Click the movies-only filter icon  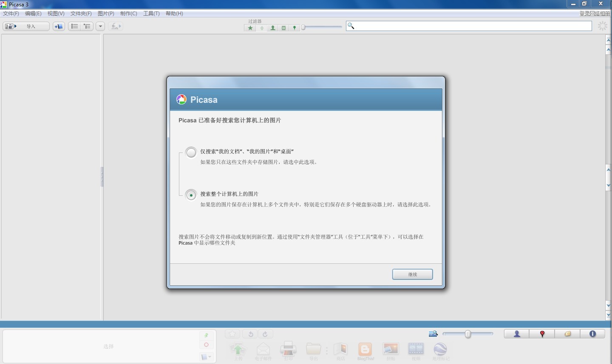coord(283,28)
